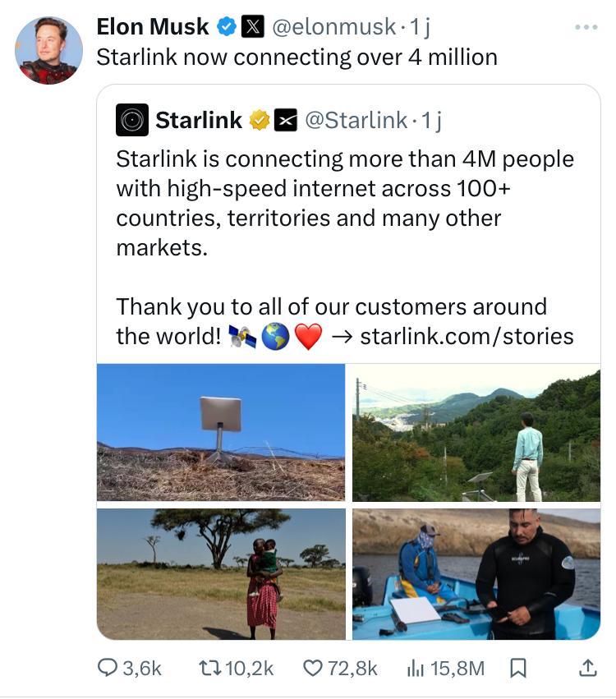Like the tweet with heart icon

(x=313, y=669)
